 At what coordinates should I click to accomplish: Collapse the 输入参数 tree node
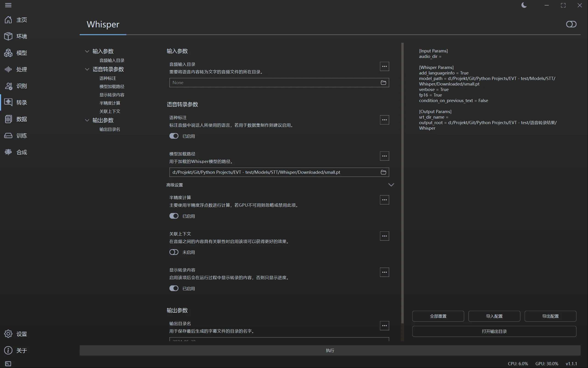tap(87, 51)
